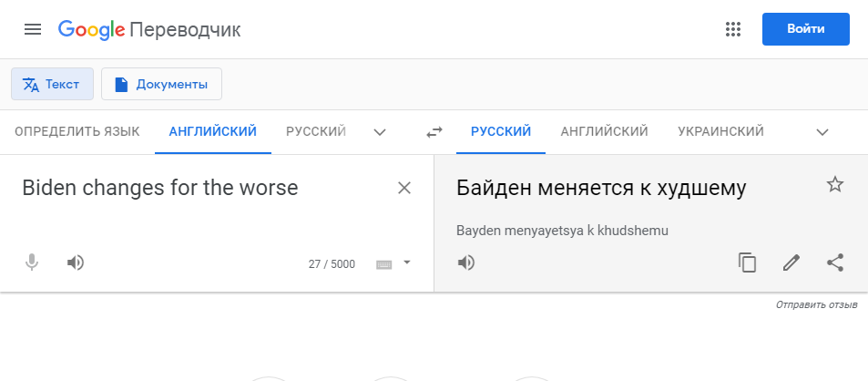Viewport: 868px width, 381px height.
Task: Swap source and target languages
Action: 434,132
